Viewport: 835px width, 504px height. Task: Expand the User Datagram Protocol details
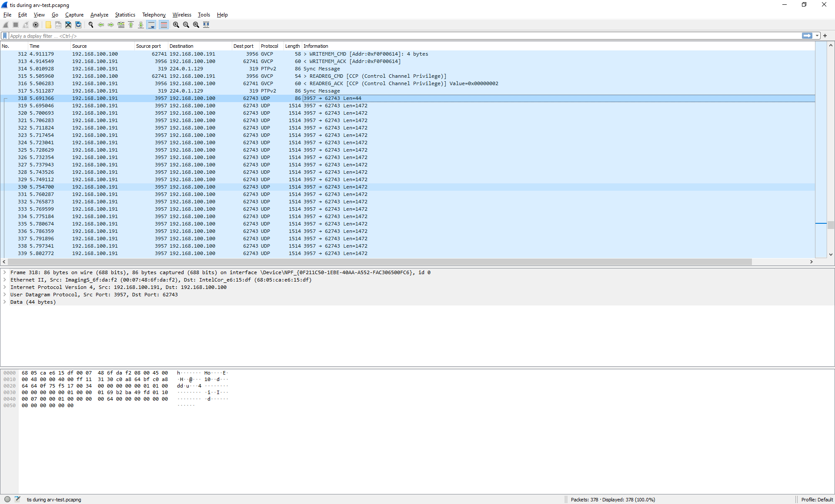(5, 295)
